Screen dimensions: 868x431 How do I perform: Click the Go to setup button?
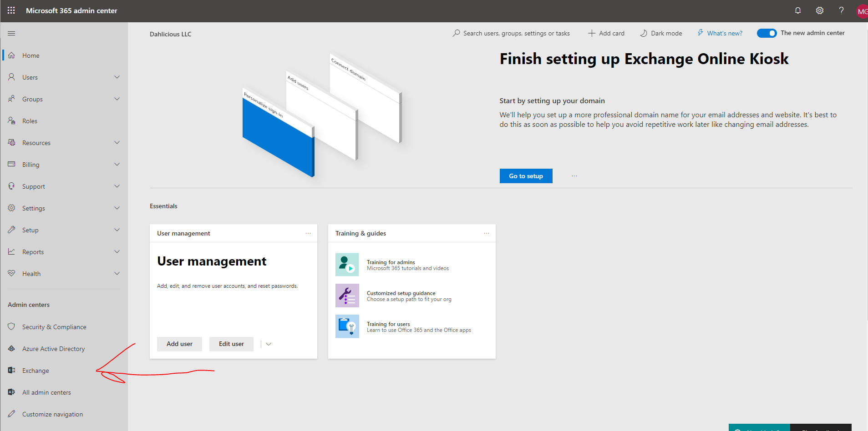(x=526, y=176)
